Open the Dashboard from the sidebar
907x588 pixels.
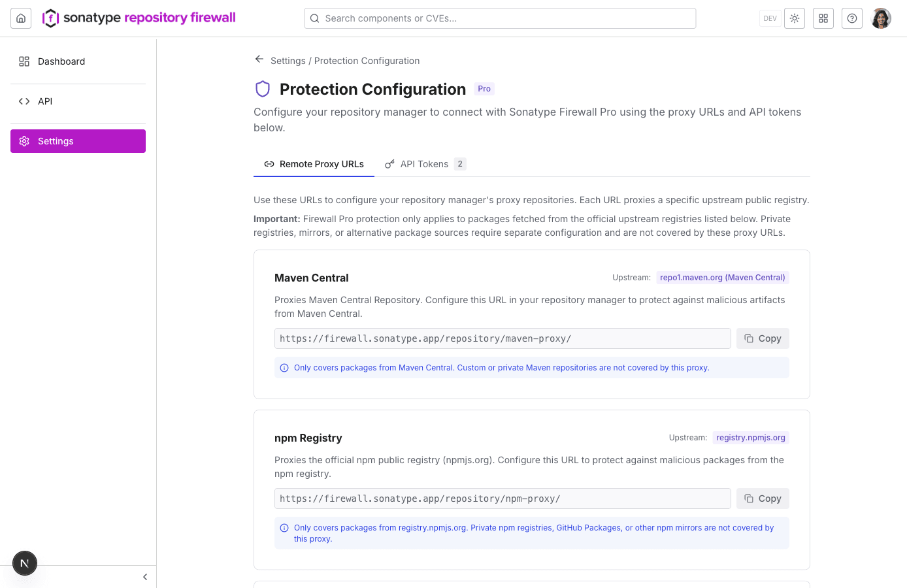[61, 61]
